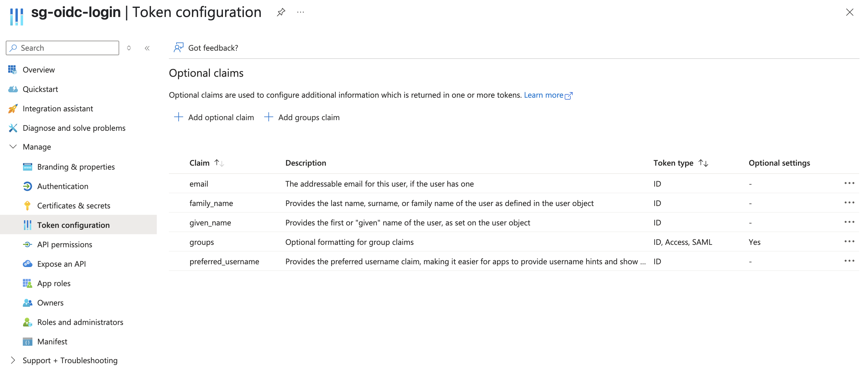
Task: Open Certificates & secrets via key icon
Action: pyautogui.click(x=28, y=205)
